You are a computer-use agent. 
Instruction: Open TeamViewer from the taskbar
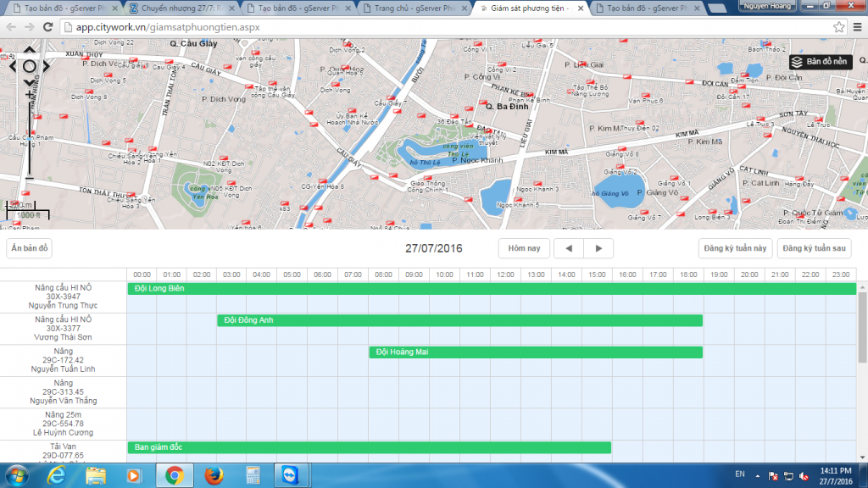291,475
